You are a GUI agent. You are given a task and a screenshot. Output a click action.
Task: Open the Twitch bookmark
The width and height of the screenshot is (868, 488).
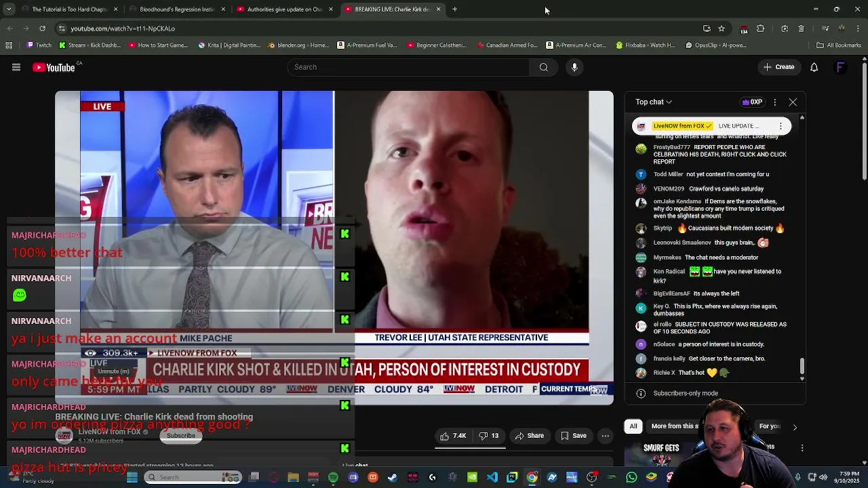tap(39, 45)
